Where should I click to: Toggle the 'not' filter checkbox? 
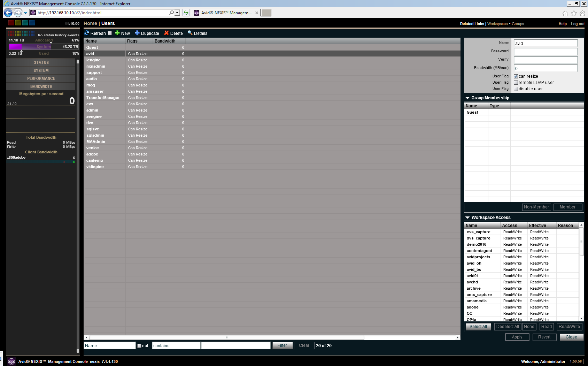click(x=139, y=346)
